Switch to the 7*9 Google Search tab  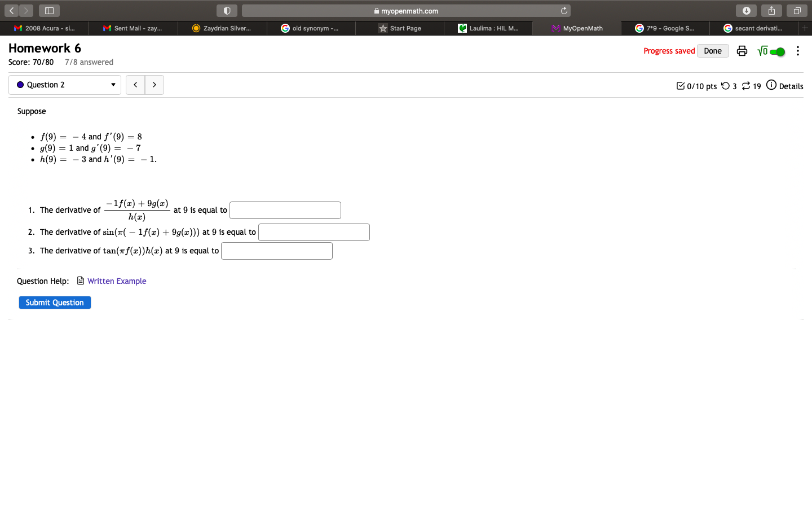pyautogui.click(x=665, y=28)
